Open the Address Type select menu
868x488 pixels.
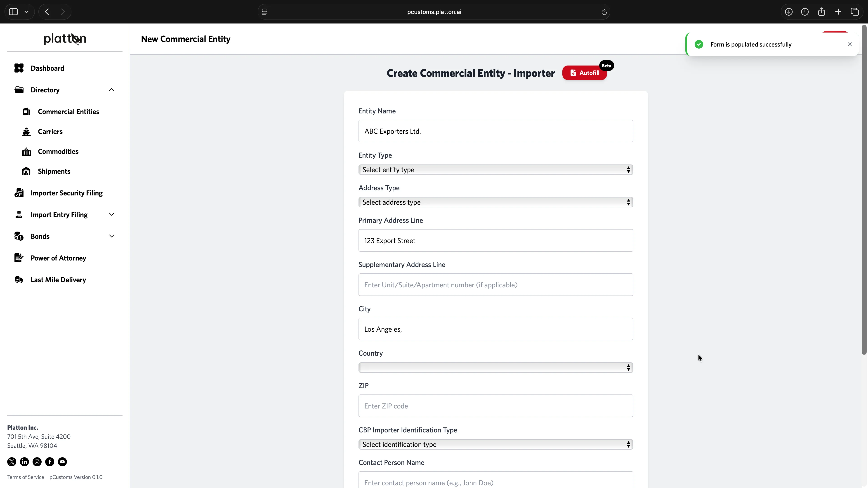(495, 202)
